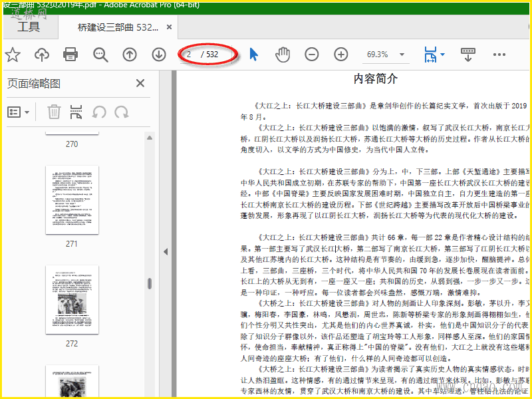Click the thumbnail label 272
Screen dimensions: 532x399
(x=72, y=344)
